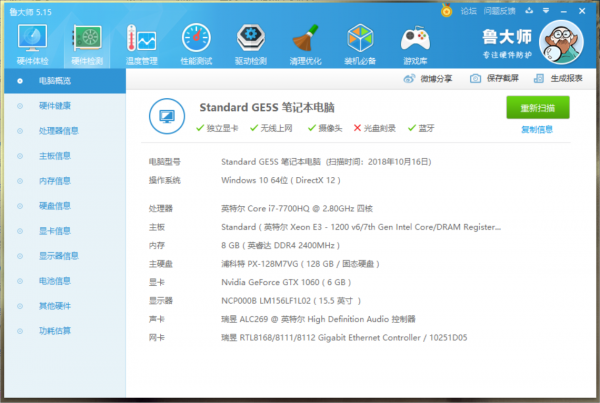This screenshot has width=600, height=403.
Task: Click the Windows 10 64位 operating system value
Action: click(281, 180)
